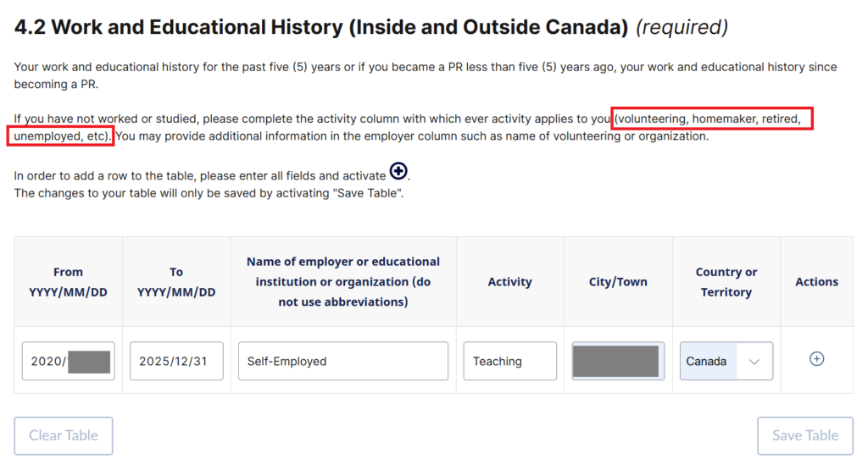Click the italic (required) label

tap(682, 27)
